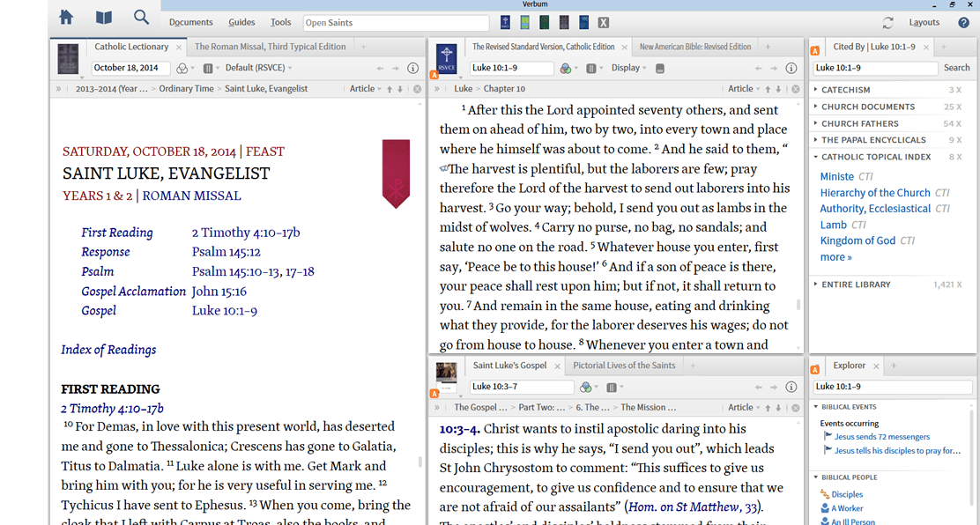This screenshot has width=980, height=525.
Task: Open the Tools menu
Action: 280,23
